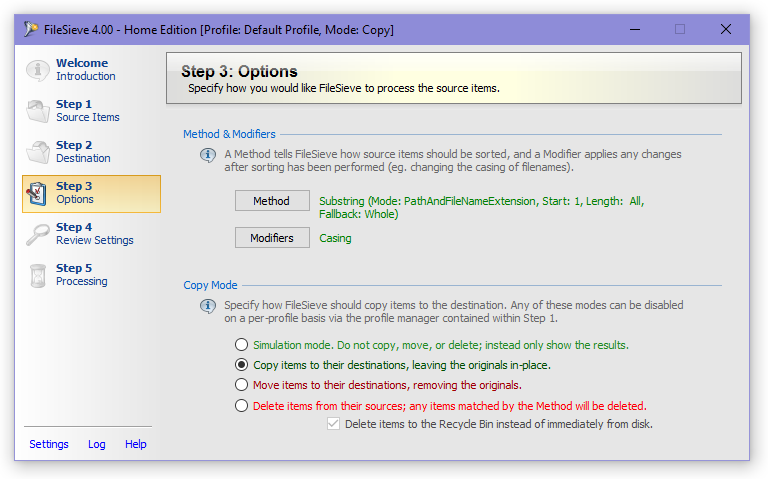Open the Log link
Screen dimensions: 768x479
(96, 444)
